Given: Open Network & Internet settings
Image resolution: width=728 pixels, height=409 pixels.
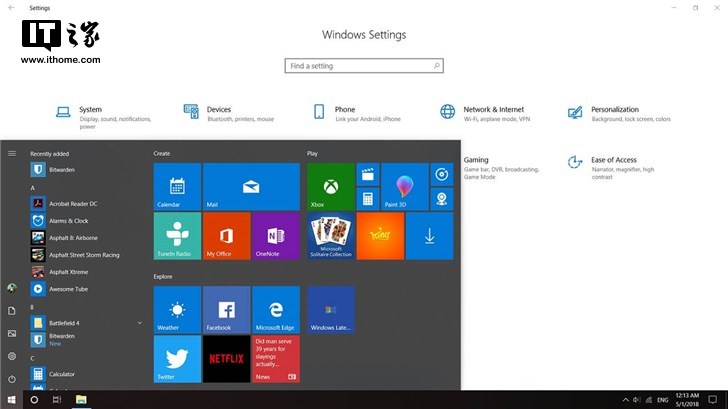Looking at the screenshot, I should click(485, 113).
